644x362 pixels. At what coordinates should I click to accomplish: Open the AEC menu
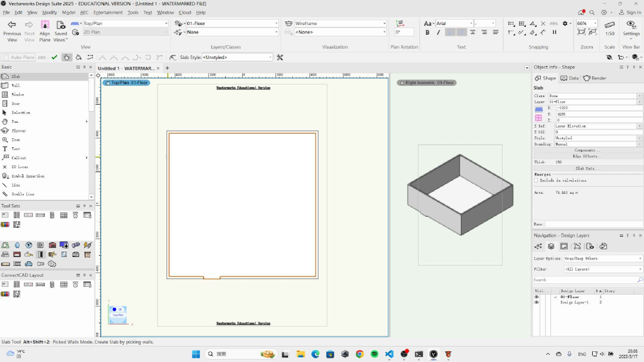84,13
